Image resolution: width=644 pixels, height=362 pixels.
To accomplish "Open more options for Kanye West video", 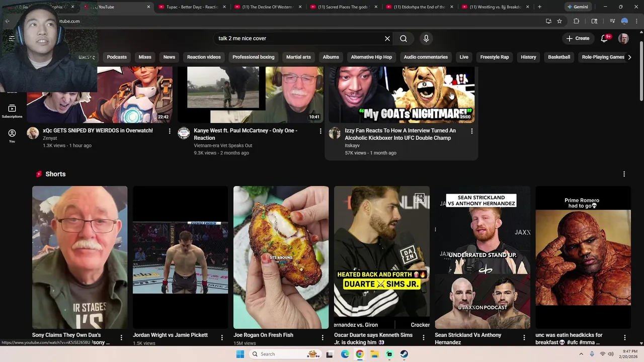I will (320, 131).
